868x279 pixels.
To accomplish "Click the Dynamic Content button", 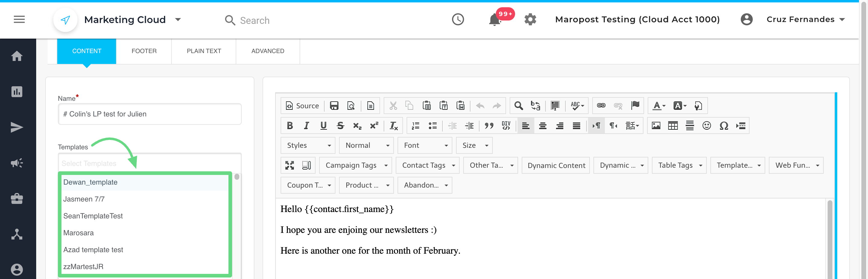I will [x=556, y=165].
